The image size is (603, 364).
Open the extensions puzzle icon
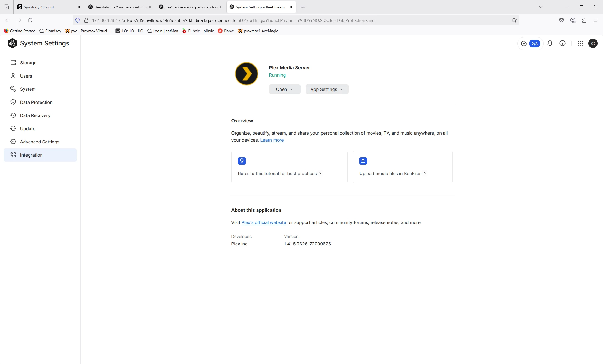coord(584,20)
